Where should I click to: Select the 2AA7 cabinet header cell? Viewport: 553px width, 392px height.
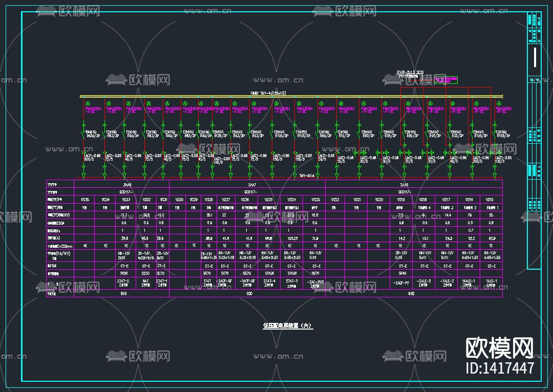point(251,183)
